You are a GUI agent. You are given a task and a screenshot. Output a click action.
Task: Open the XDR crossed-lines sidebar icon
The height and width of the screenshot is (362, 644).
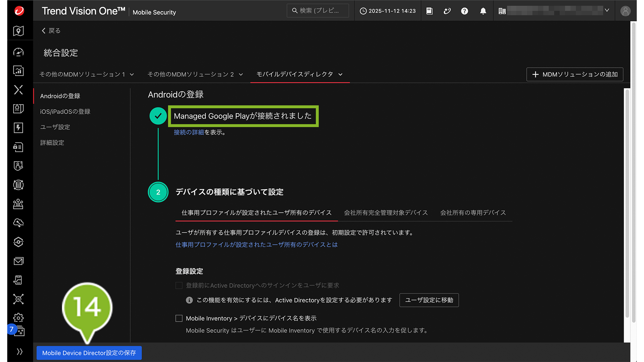point(18,90)
